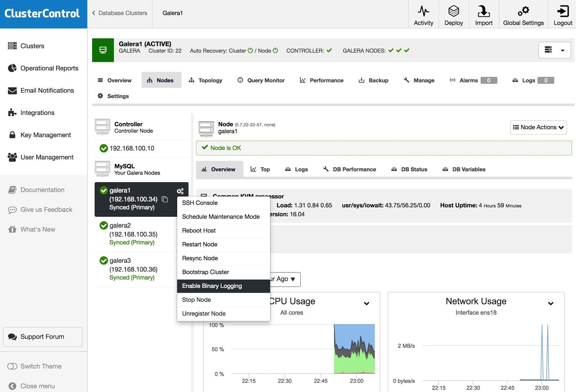Open Clusters in the sidebar
The image size is (576, 392).
point(26,46)
